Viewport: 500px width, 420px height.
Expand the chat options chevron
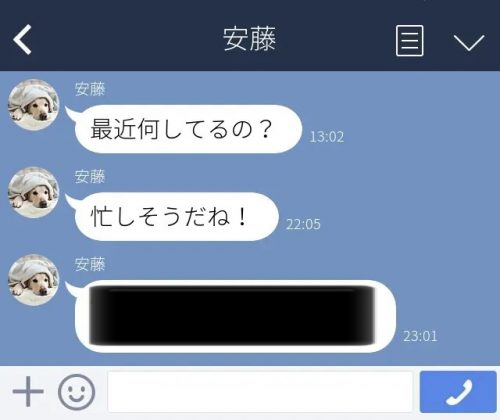(469, 42)
